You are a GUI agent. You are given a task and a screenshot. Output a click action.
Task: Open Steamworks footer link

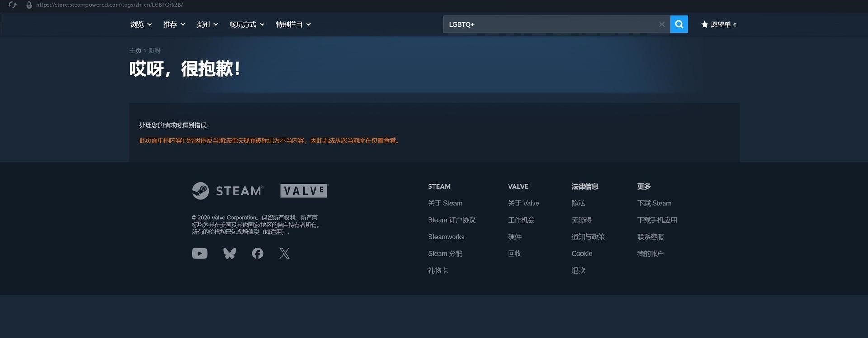click(x=446, y=237)
